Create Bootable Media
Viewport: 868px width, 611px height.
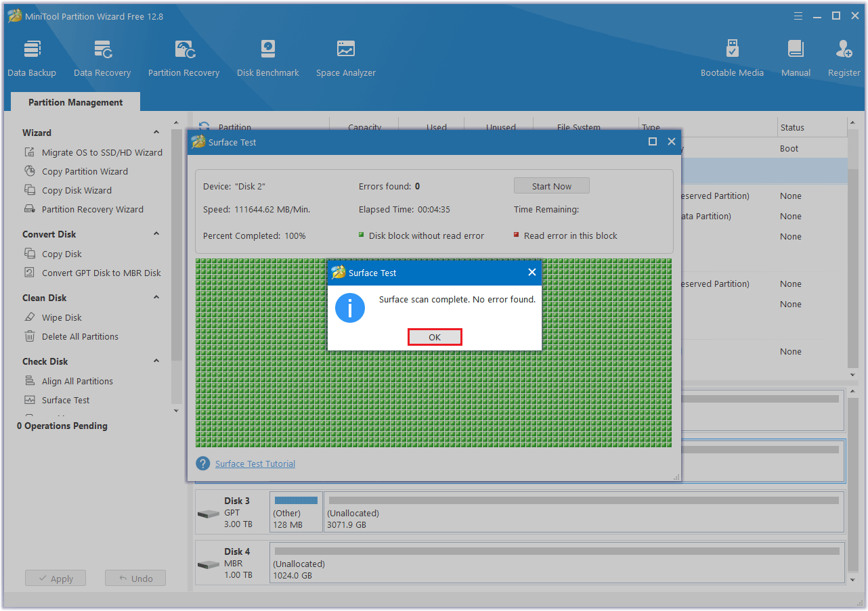[x=732, y=59]
